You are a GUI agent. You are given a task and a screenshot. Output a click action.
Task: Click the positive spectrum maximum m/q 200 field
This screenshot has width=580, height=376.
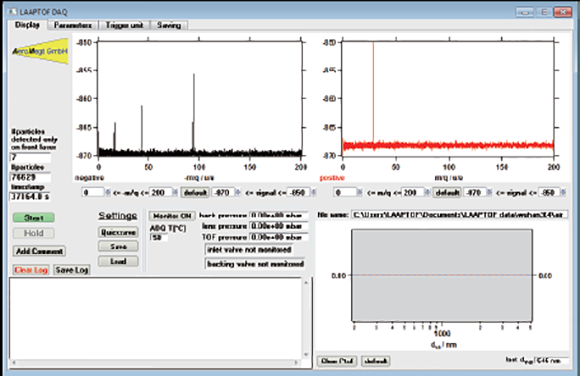coord(412,192)
